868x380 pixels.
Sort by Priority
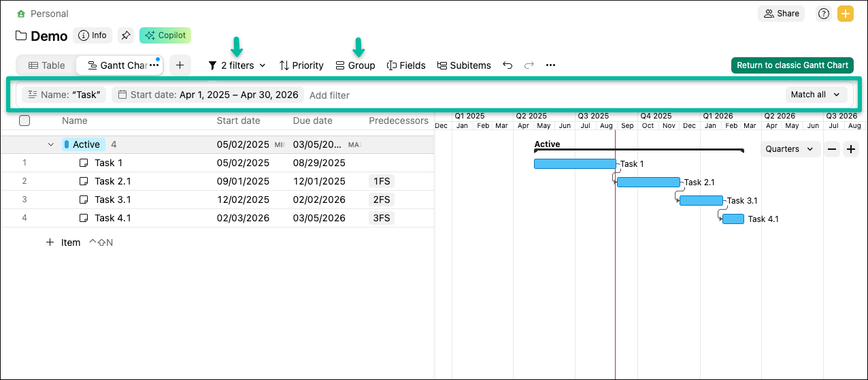click(x=301, y=65)
